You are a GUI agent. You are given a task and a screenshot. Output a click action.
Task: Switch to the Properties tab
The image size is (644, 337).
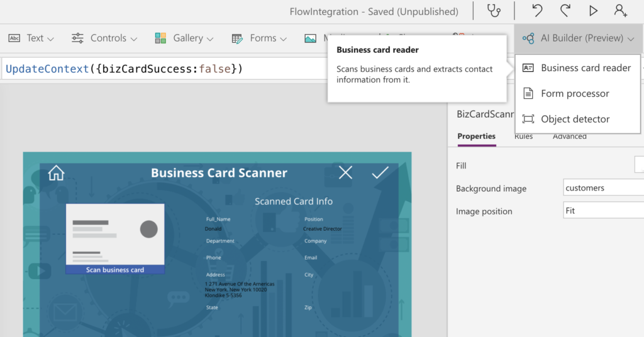(x=477, y=136)
